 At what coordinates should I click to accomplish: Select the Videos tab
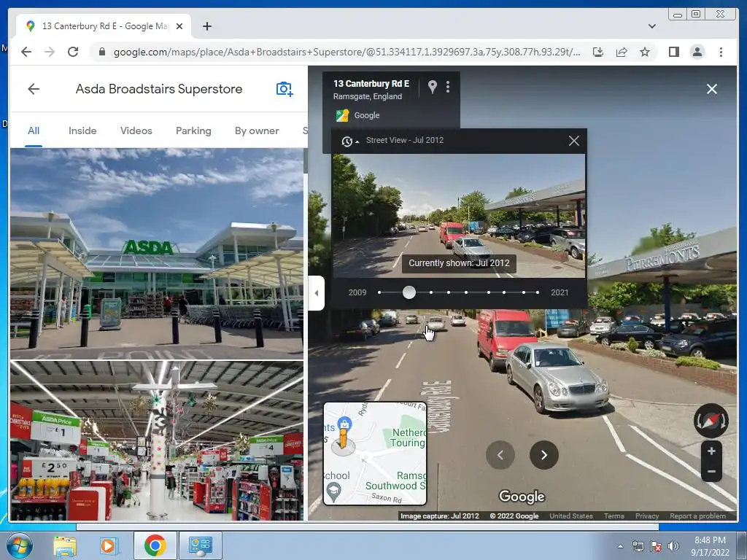(x=136, y=131)
